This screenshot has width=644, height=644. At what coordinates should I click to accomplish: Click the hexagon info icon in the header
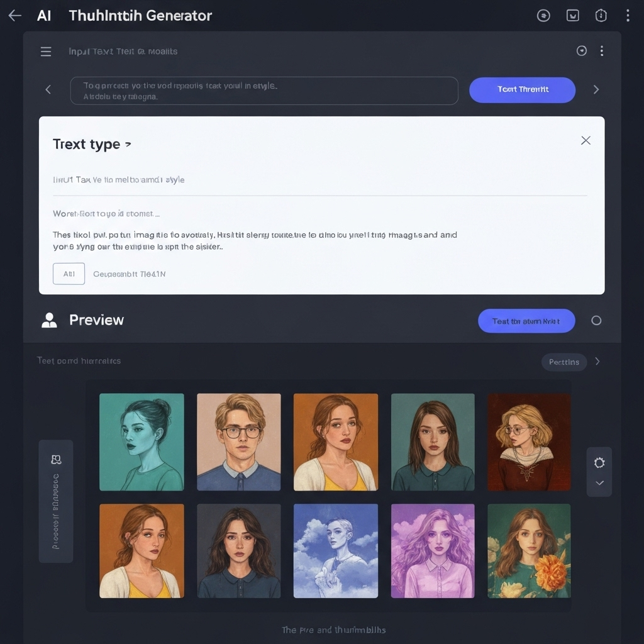[x=601, y=16]
